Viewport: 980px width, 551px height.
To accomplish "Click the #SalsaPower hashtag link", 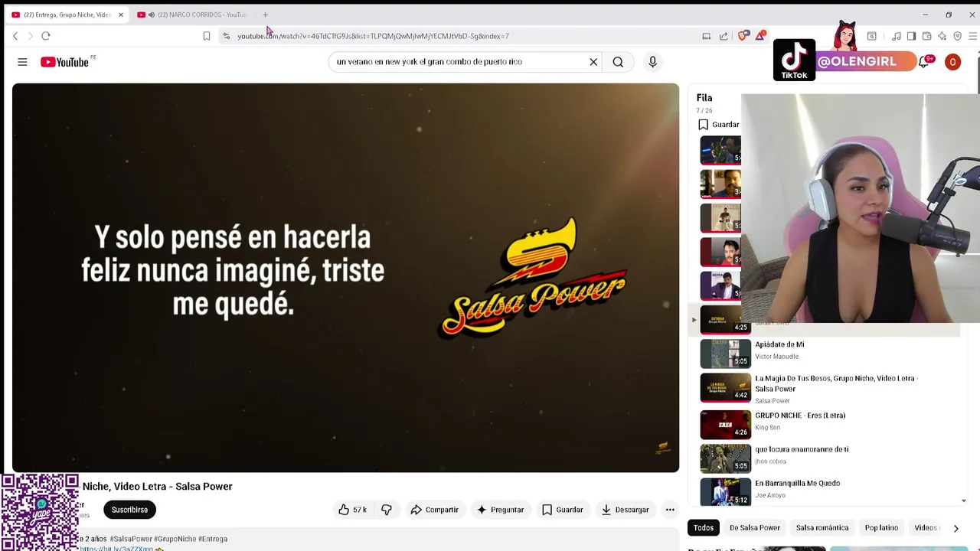I will tap(131, 539).
